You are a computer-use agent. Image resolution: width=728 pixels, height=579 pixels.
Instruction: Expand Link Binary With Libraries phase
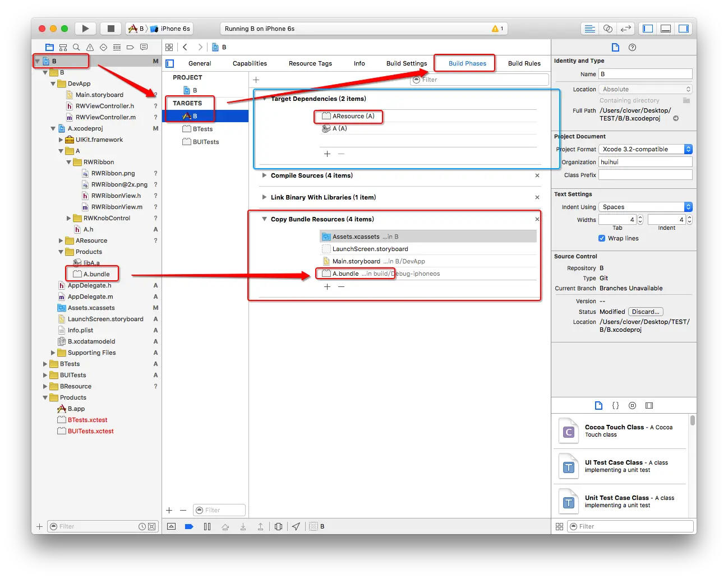click(x=264, y=197)
